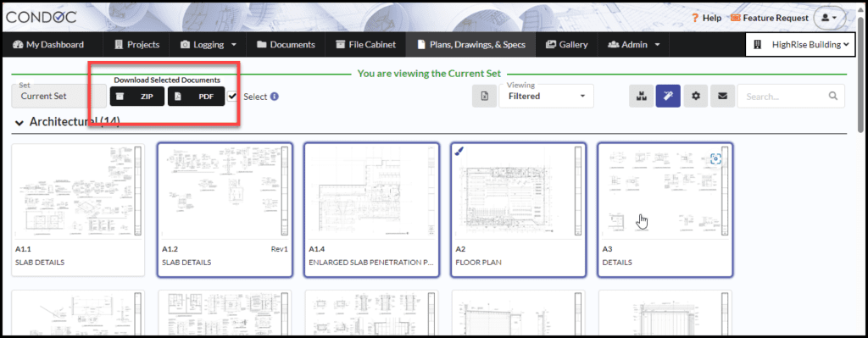This screenshot has width=868, height=338.
Task: Open the Gallery tab
Action: tap(566, 45)
